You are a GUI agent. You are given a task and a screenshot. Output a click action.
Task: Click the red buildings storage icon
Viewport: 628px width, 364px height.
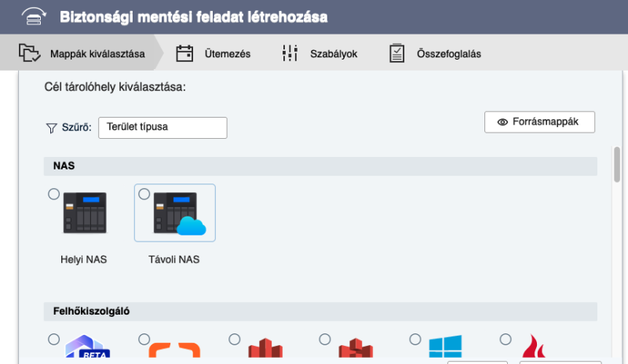click(265, 348)
